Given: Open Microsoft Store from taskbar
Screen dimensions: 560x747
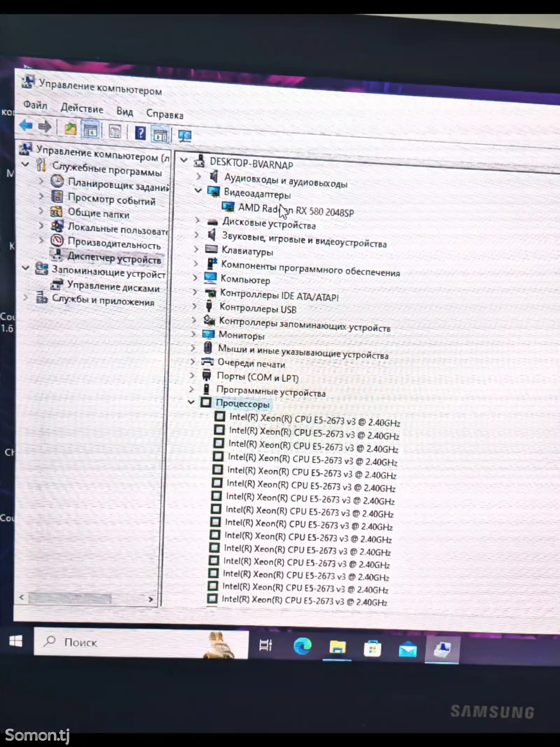Looking at the screenshot, I should [372, 649].
